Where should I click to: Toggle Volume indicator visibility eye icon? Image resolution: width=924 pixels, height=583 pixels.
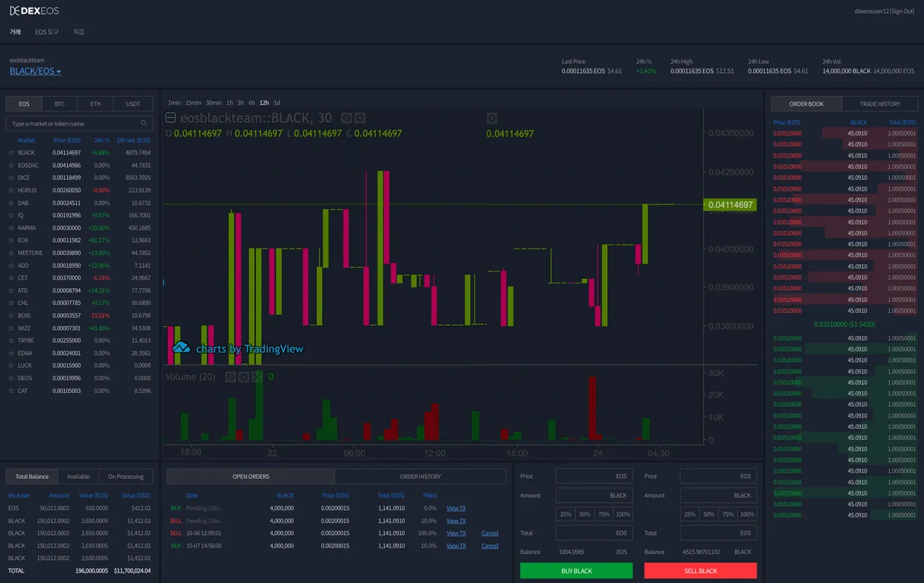pos(230,377)
